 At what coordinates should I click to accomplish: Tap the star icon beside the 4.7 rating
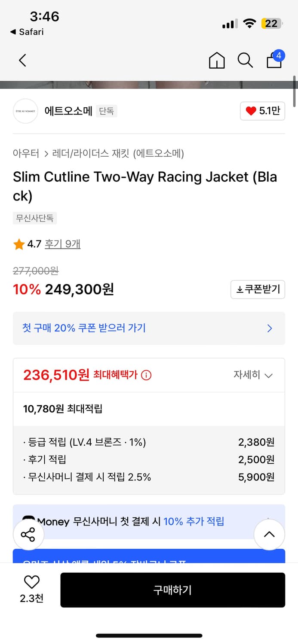tap(19, 244)
